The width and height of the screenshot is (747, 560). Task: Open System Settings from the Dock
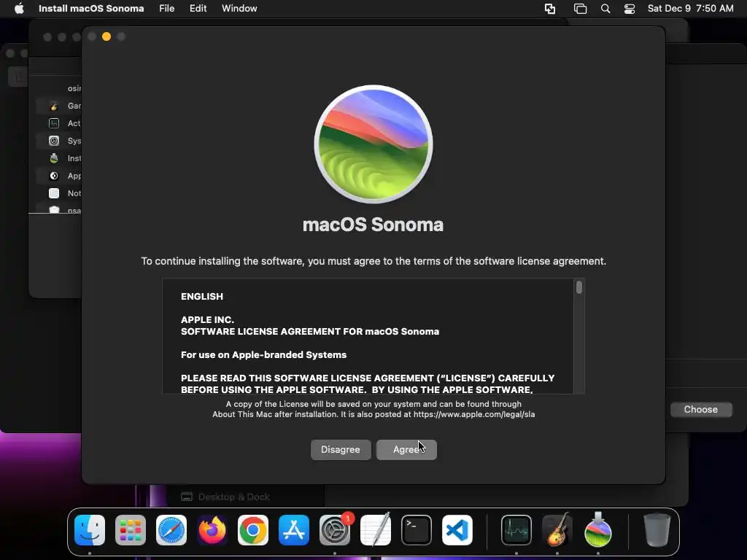[x=334, y=530]
